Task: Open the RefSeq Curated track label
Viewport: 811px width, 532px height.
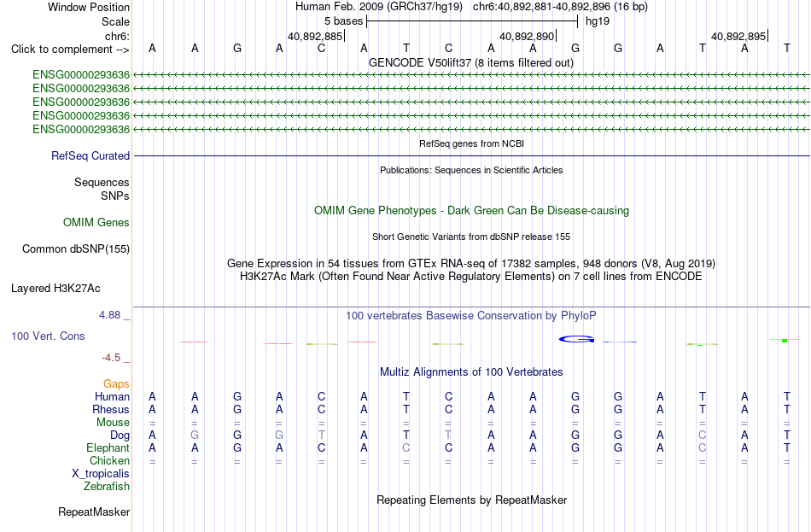Action: point(90,155)
